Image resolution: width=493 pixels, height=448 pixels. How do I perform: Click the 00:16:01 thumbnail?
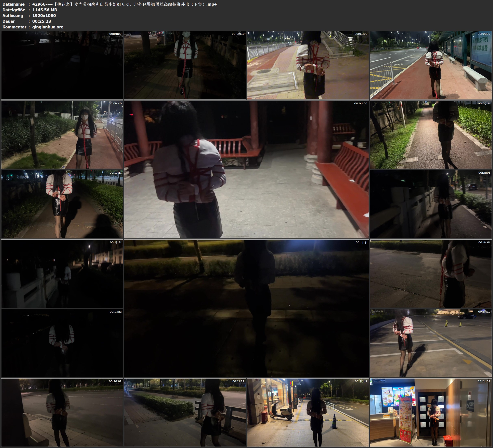click(x=431, y=273)
